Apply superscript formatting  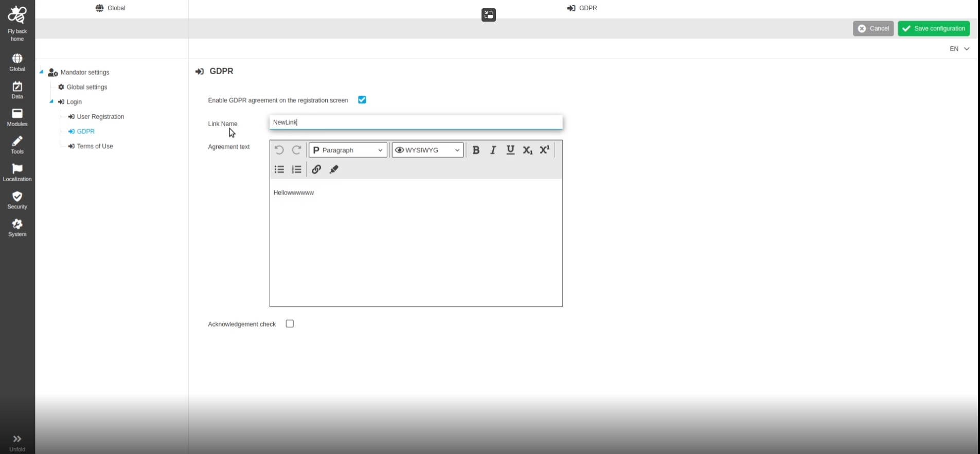click(x=545, y=150)
